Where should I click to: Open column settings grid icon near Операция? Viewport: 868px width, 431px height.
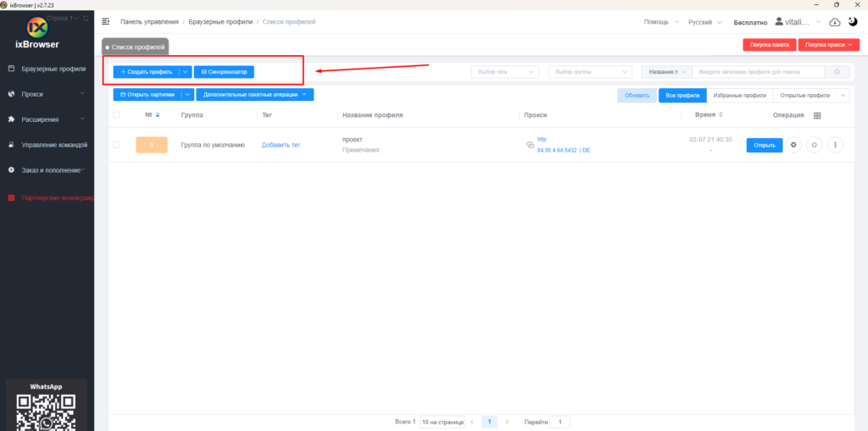point(817,115)
